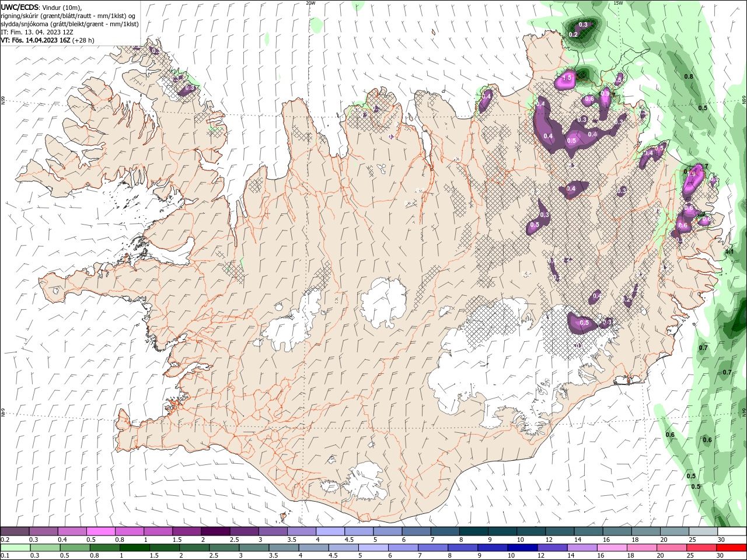Screen dimensions: 747x560
Task: Pick the darkest purple snow swatch labeled 2
Action: click(215, 531)
